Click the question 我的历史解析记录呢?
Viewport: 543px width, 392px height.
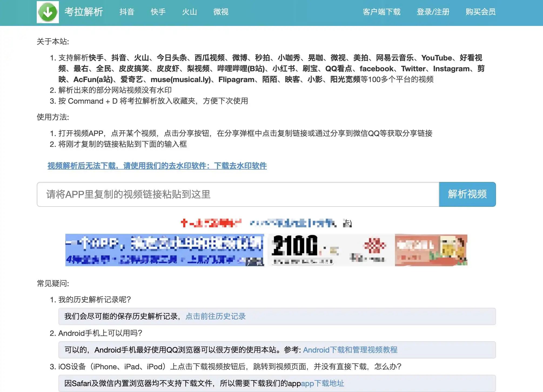(95, 300)
